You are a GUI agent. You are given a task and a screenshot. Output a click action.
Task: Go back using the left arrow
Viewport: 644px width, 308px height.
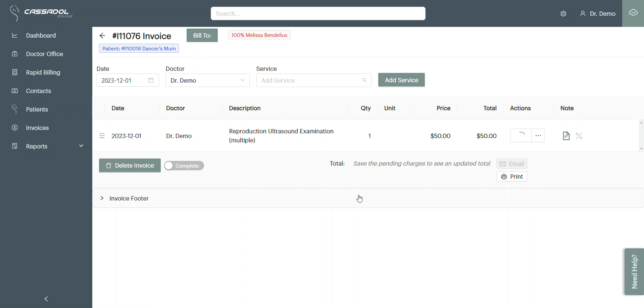102,36
